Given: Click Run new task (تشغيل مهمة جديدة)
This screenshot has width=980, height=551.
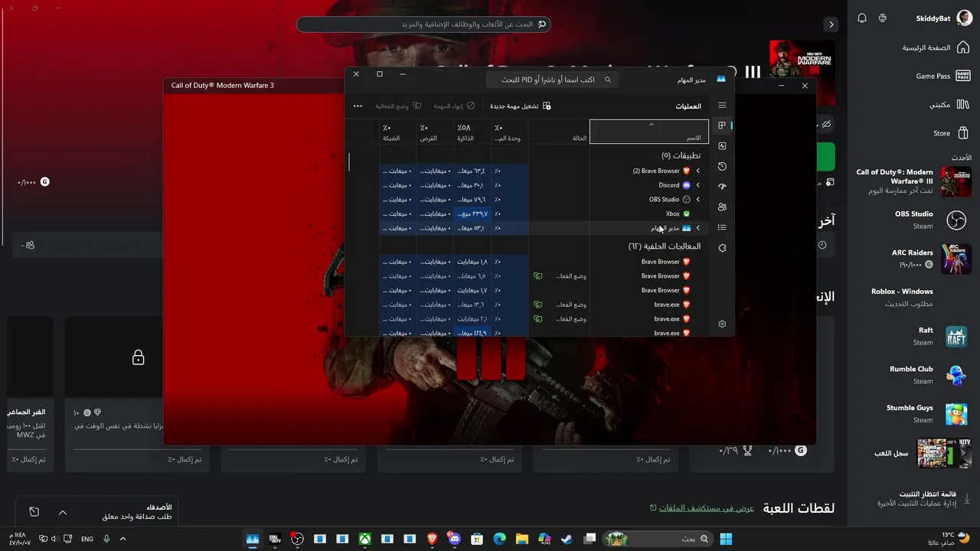Looking at the screenshot, I should 519,106.
